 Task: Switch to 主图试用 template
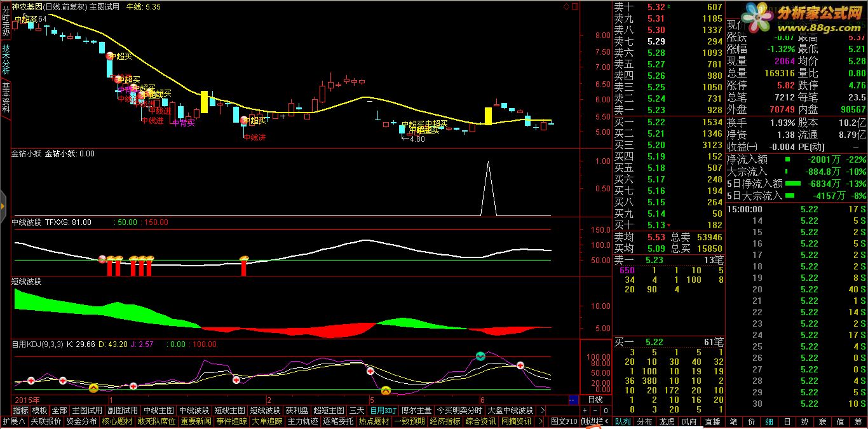point(87,411)
